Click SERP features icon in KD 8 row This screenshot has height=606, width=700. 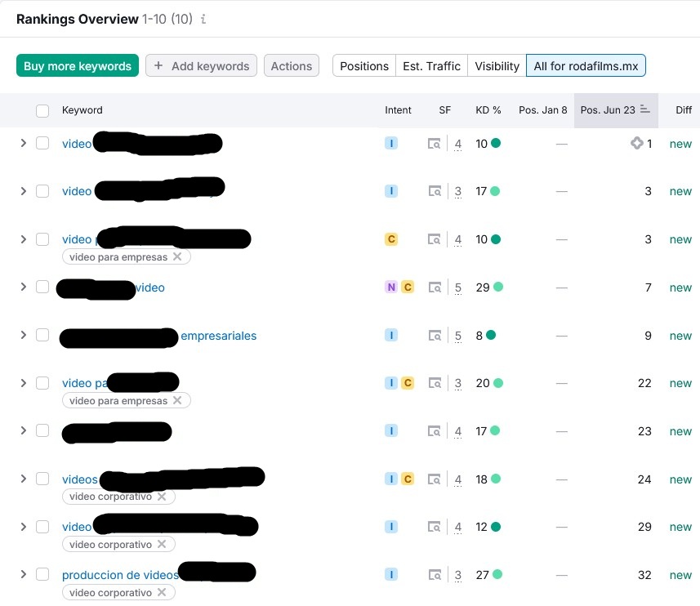click(435, 336)
